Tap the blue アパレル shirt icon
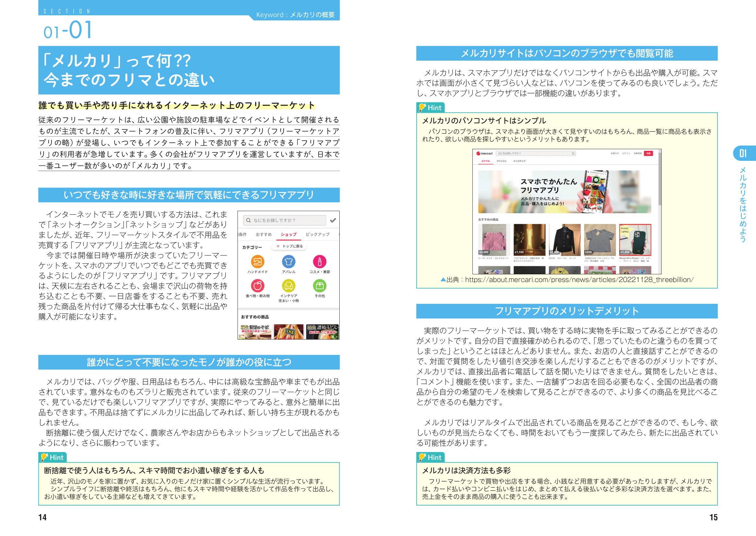The height and width of the screenshot is (536, 756). pos(288,262)
